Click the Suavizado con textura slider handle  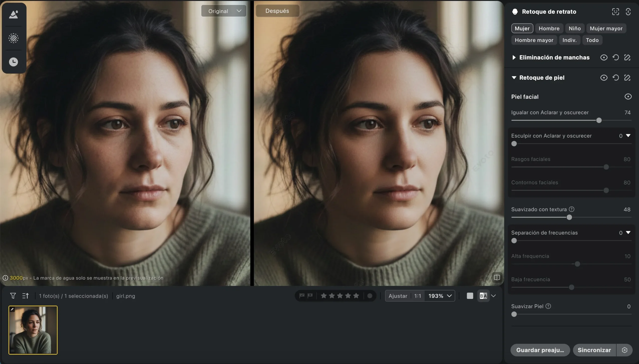(569, 217)
